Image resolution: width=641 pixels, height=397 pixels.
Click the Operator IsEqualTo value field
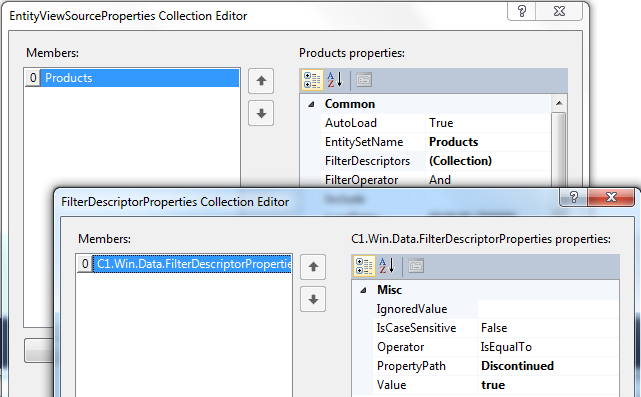548,347
